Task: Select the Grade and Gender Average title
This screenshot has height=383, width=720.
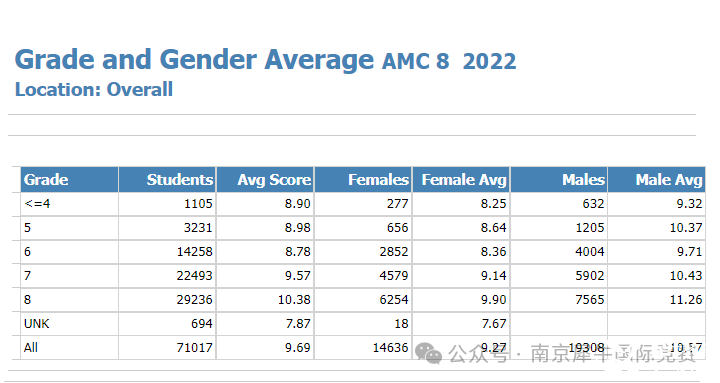Action: [x=194, y=60]
